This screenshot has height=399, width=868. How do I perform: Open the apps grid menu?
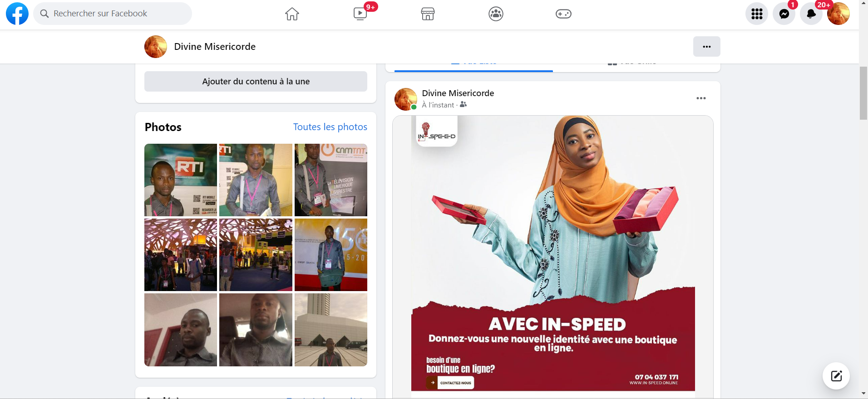tap(757, 14)
